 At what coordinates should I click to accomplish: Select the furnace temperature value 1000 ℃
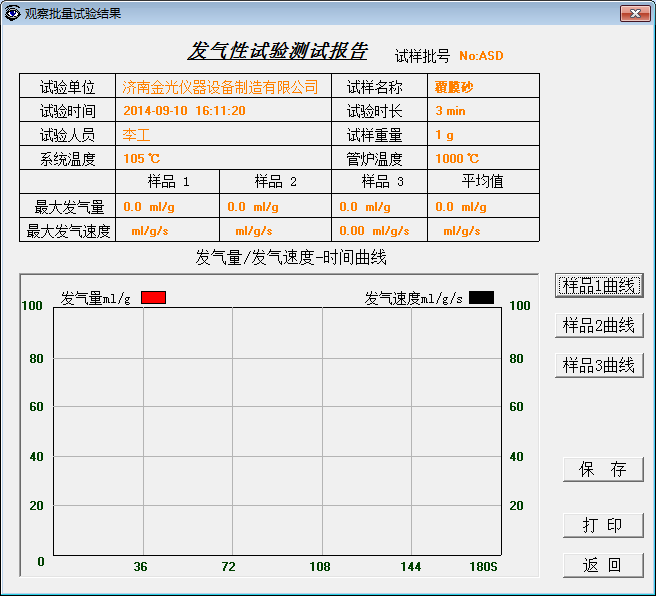[x=457, y=159]
